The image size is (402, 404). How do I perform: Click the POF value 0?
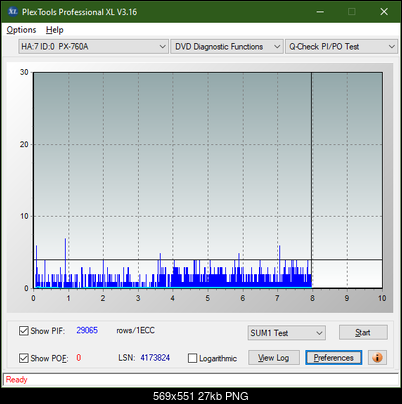[x=79, y=358]
